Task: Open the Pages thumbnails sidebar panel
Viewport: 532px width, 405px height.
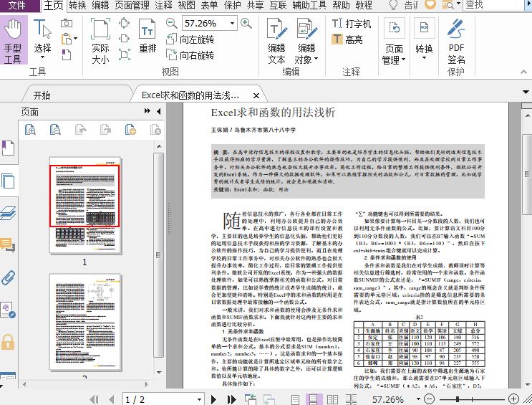Action: pyautogui.click(x=8, y=181)
